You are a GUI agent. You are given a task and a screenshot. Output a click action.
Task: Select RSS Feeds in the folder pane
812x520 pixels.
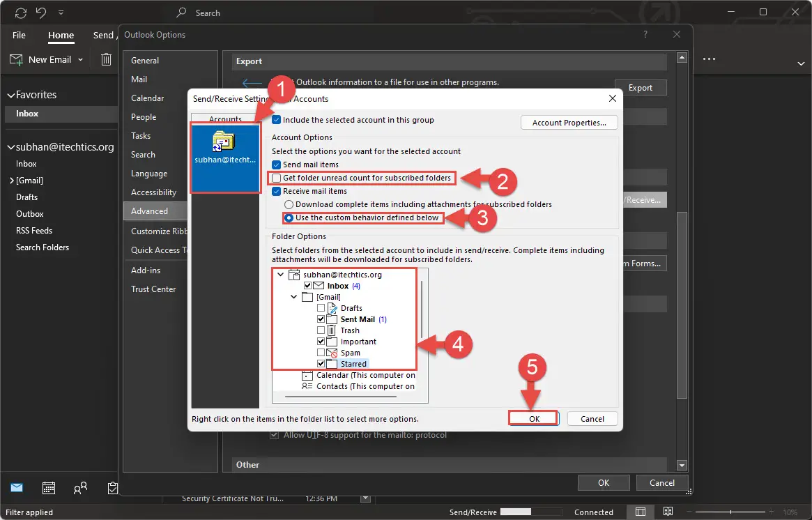point(34,231)
